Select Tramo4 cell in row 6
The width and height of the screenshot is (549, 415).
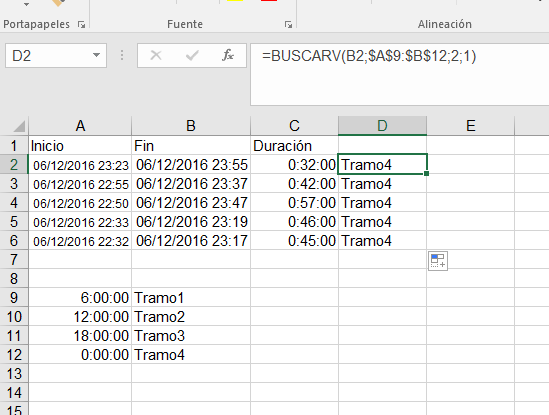pyautogui.click(x=382, y=241)
